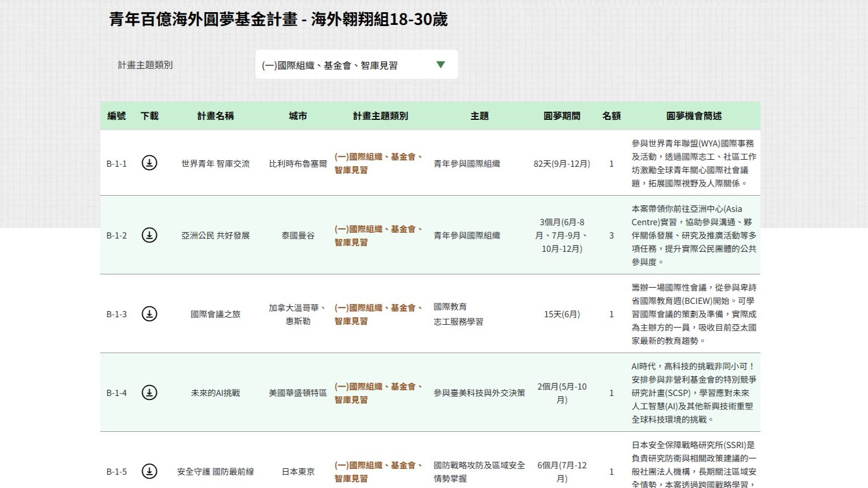Open the plan theme category dropdown
The height and width of the screenshot is (488, 868).
(x=356, y=65)
